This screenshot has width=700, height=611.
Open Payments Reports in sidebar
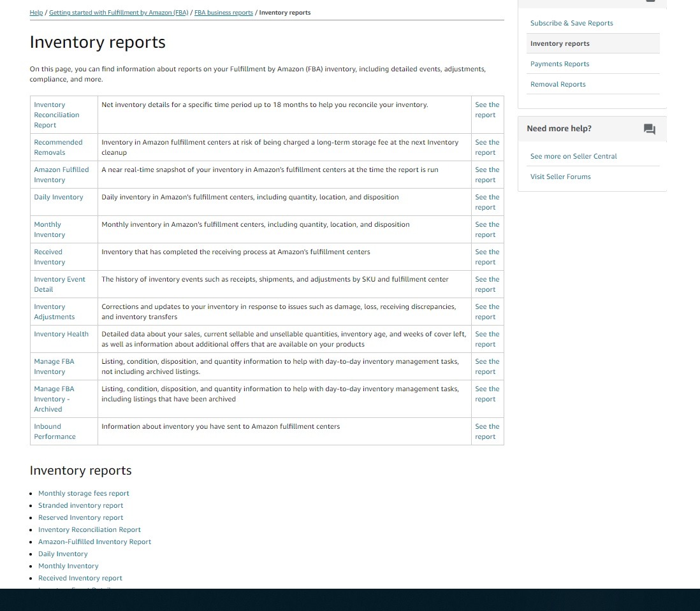560,64
